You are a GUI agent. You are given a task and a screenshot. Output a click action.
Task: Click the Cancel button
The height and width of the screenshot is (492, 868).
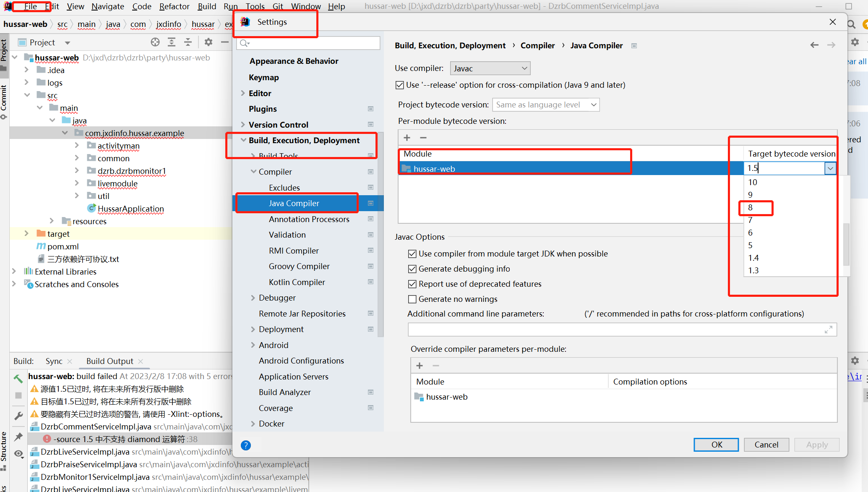pyautogui.click(x=766, y=445)
